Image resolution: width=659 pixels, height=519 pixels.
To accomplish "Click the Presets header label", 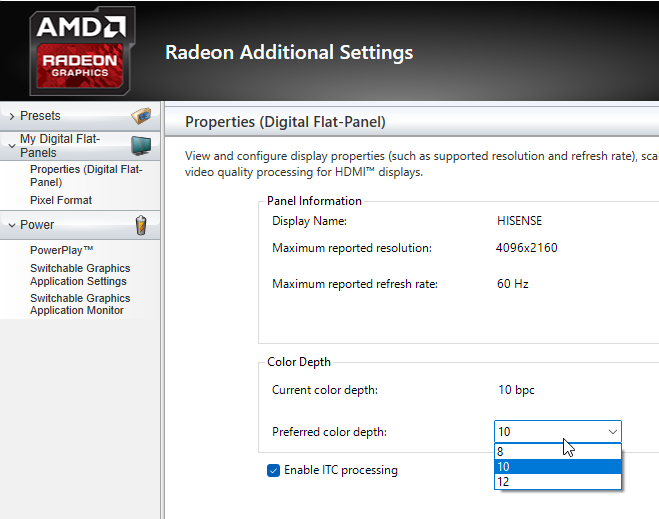I will click(40, 116).
